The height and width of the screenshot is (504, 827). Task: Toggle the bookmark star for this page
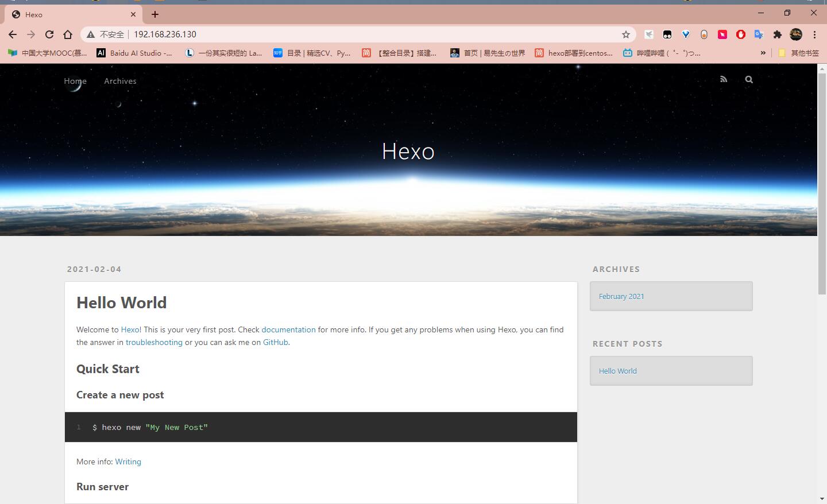click(625, 34)
